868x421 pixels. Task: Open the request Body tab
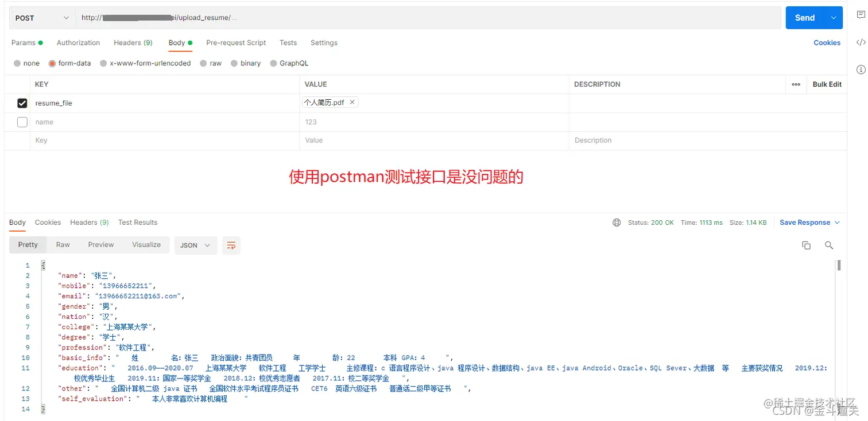(x=180, y=43)
